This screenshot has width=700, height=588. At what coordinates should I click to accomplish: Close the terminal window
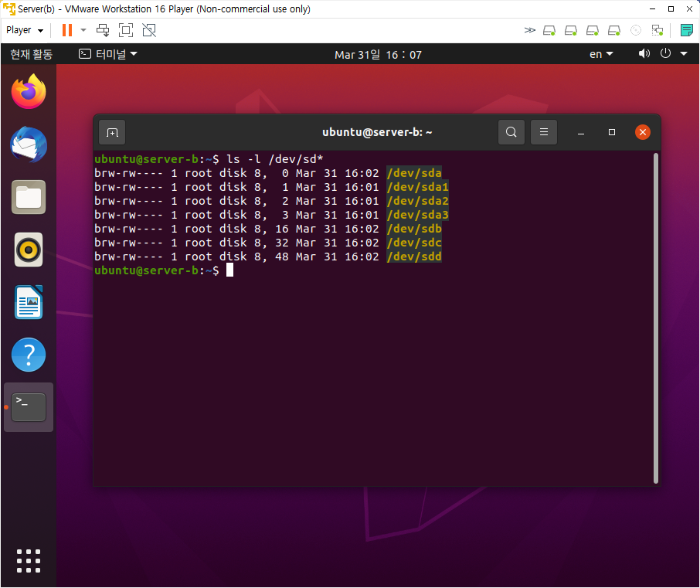coord(642,132)
